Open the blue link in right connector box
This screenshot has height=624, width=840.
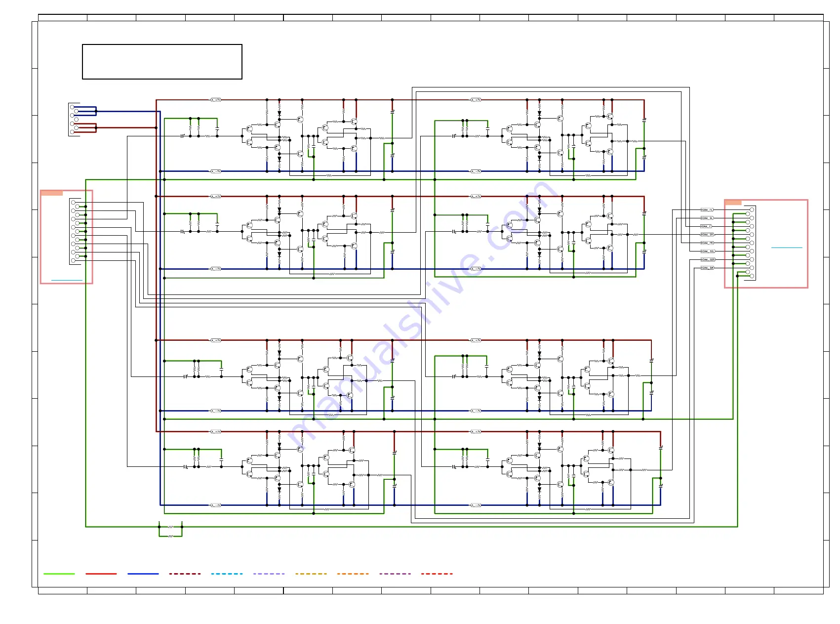(x=787, y=247)
